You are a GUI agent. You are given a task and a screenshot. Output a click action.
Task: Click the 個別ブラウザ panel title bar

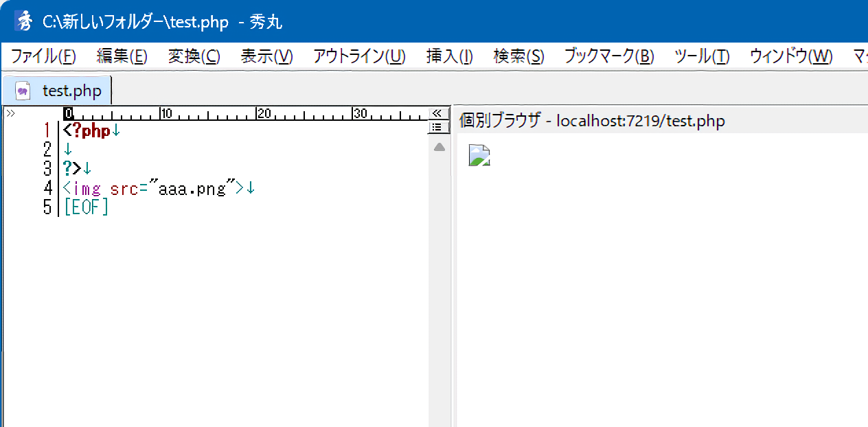pos(591,122)
